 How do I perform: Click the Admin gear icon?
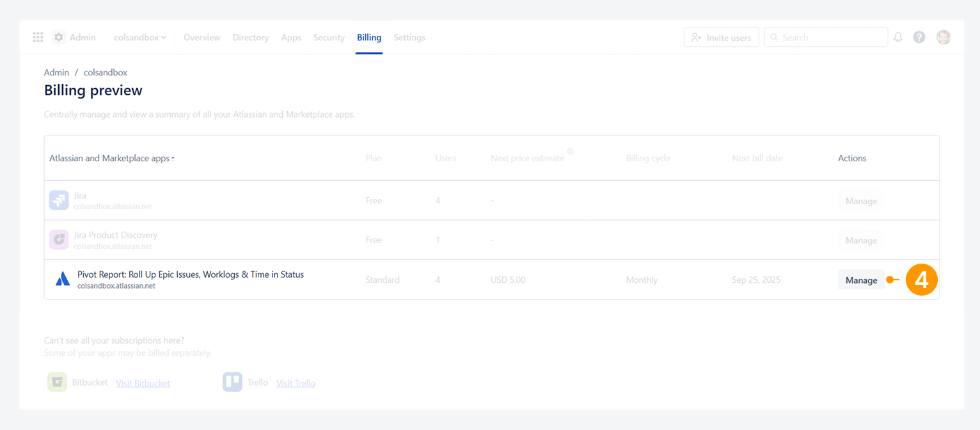pyautogui.click(x=59, y=37)
